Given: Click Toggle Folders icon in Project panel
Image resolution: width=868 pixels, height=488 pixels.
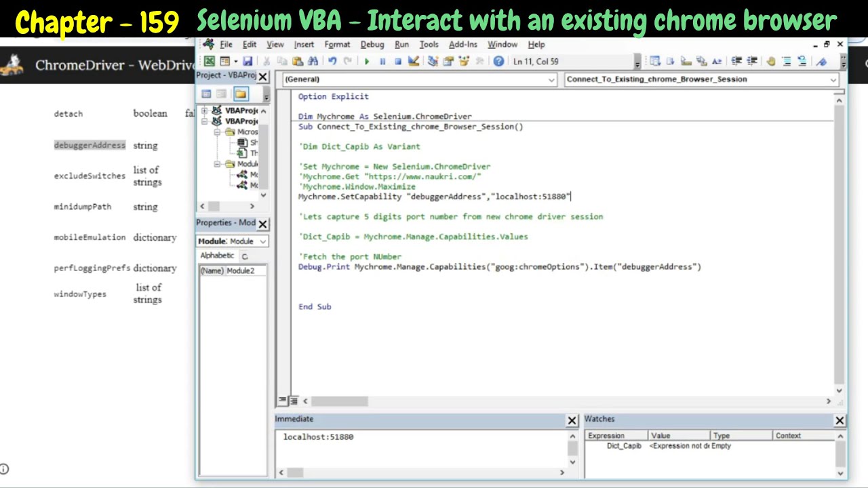Looking at the screenshot, I should [241, 94].
